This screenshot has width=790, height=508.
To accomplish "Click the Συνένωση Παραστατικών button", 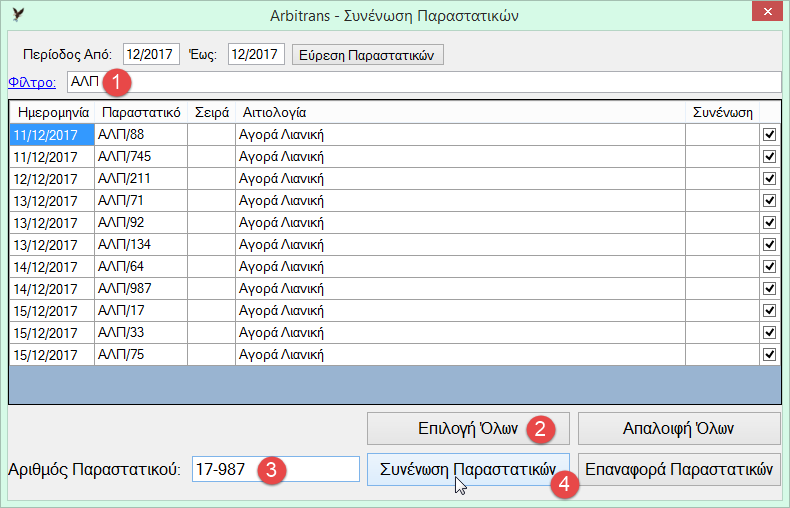I will tap(468, 469).
